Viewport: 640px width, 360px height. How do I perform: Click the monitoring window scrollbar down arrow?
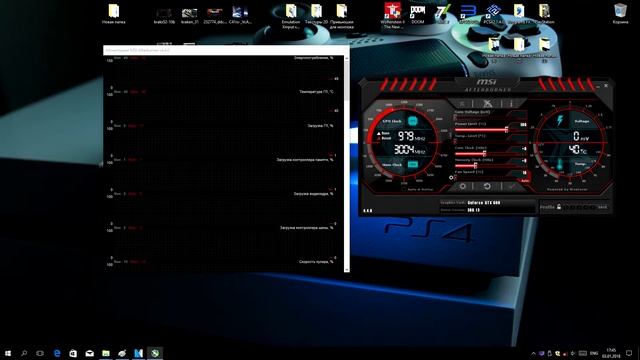click(347, 269)
